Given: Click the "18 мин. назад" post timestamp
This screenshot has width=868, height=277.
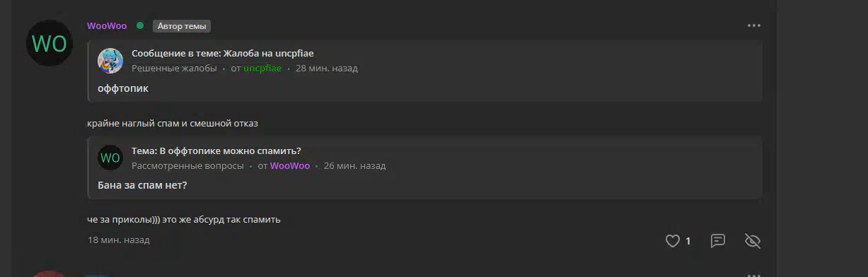Looking at the screenshot, I should click(x=119, y=240).
